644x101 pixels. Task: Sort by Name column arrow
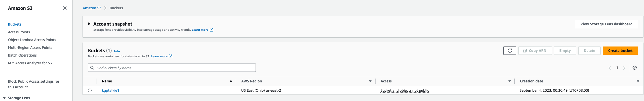click(231, 81)
